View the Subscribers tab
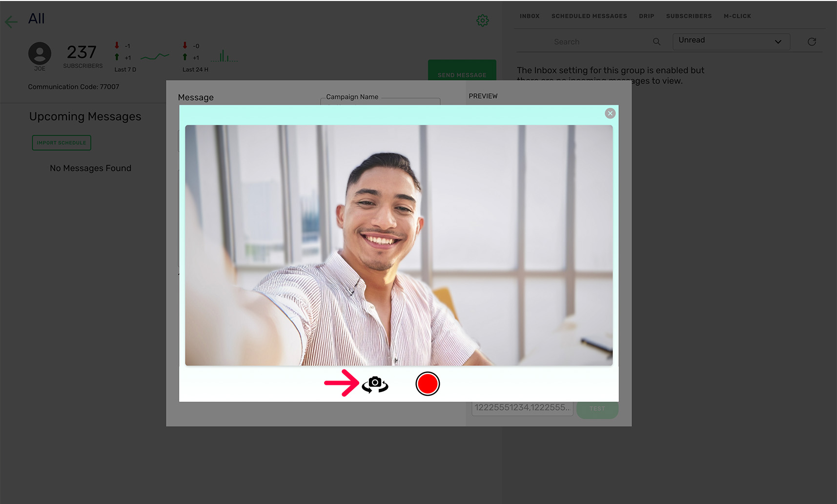 tap(689, 16)
